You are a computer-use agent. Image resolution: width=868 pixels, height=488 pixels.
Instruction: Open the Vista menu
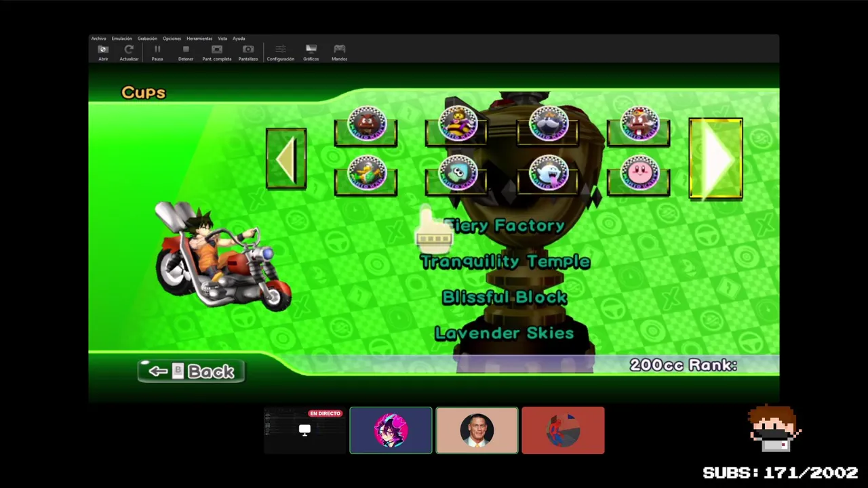222,39
